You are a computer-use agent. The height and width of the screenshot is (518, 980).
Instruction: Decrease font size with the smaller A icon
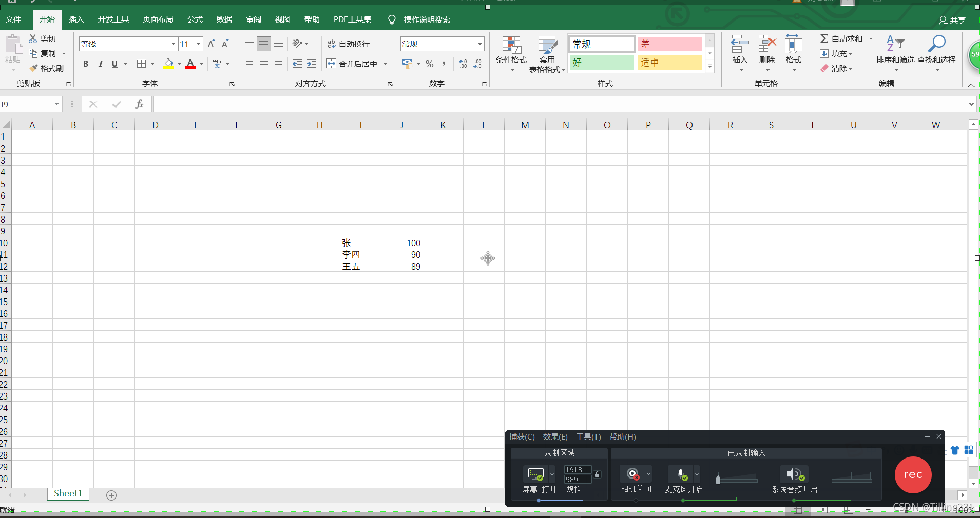225,44
